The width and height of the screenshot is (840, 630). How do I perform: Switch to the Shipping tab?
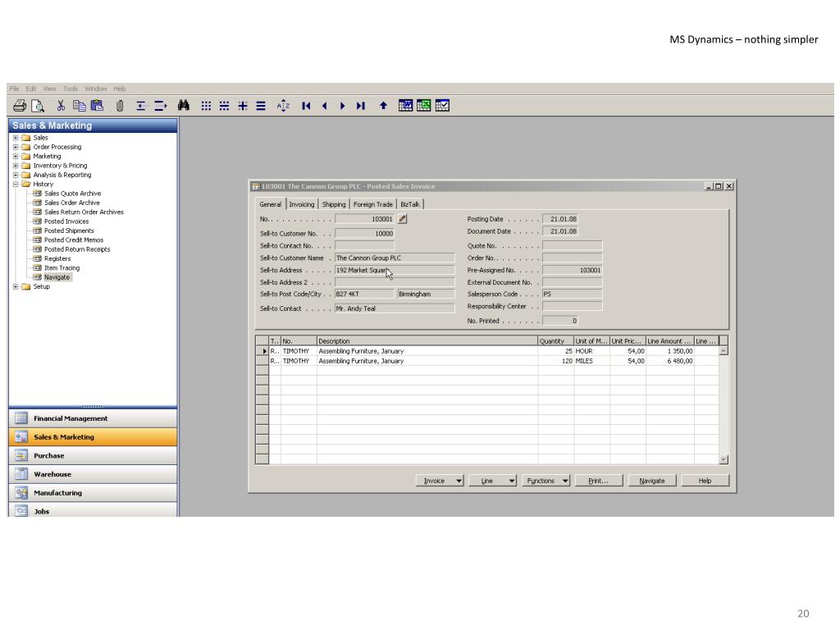click(x=334, y=204)
